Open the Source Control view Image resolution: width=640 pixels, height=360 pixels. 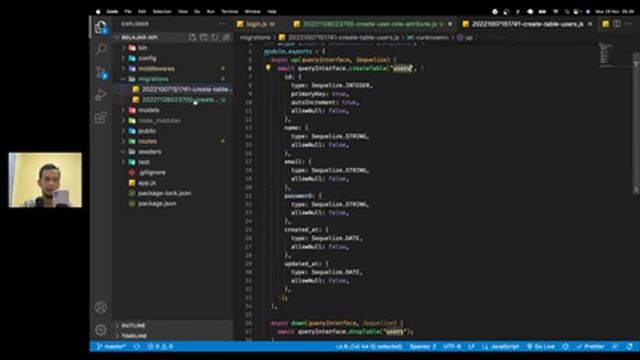(x=101, y=73)
